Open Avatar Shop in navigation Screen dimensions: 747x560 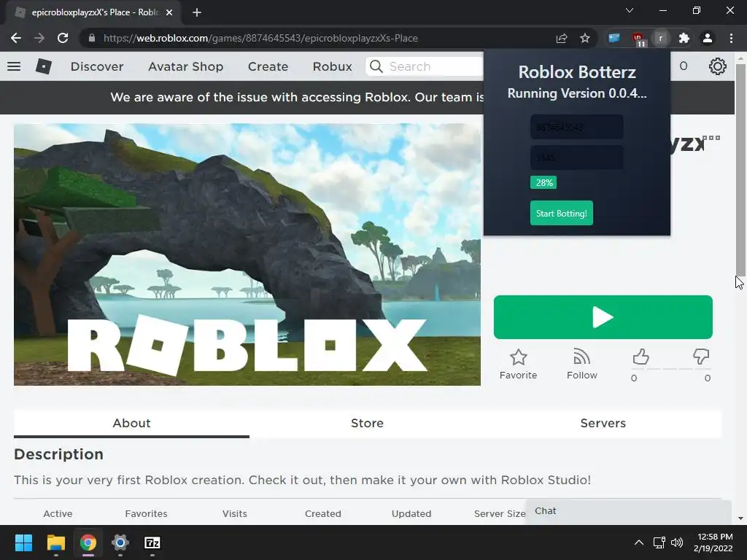tap(186, 66)
